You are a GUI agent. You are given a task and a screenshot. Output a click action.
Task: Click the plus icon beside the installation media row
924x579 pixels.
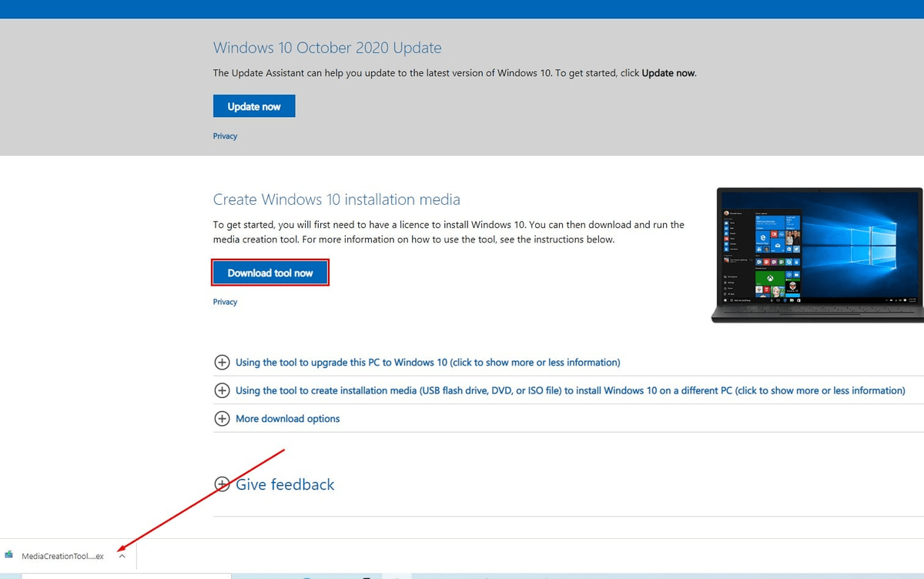click(x=223, y=390)
